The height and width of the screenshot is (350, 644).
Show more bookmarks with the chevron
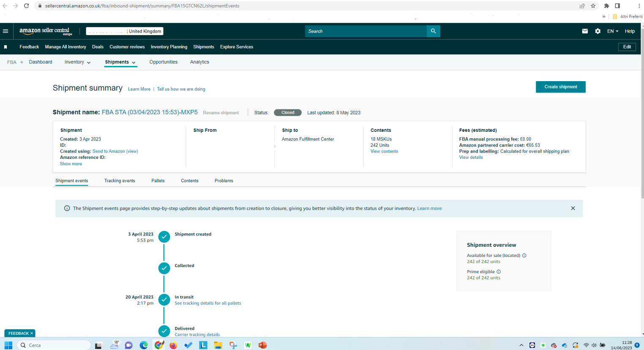604,16
